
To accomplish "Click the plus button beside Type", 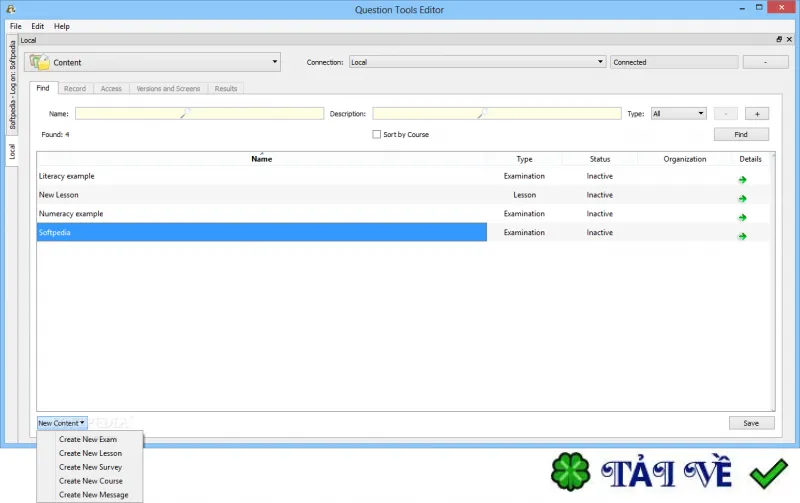I will [757, 114].
